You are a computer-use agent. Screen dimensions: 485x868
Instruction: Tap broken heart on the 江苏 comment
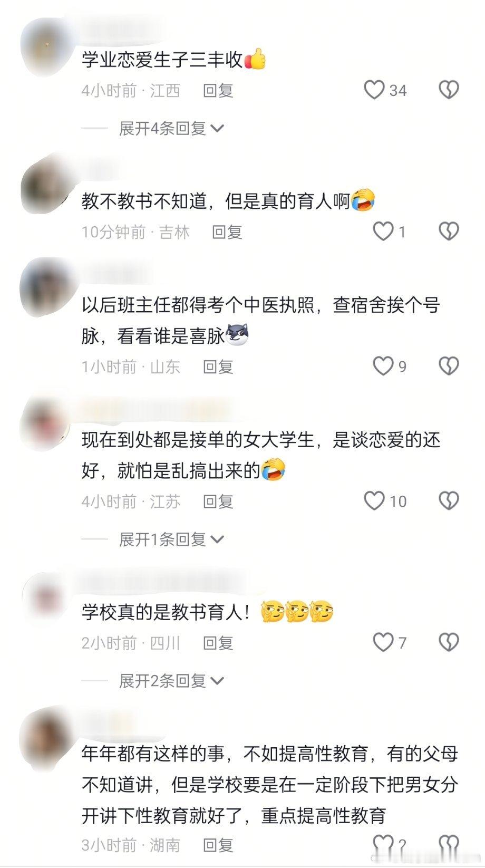449,501
